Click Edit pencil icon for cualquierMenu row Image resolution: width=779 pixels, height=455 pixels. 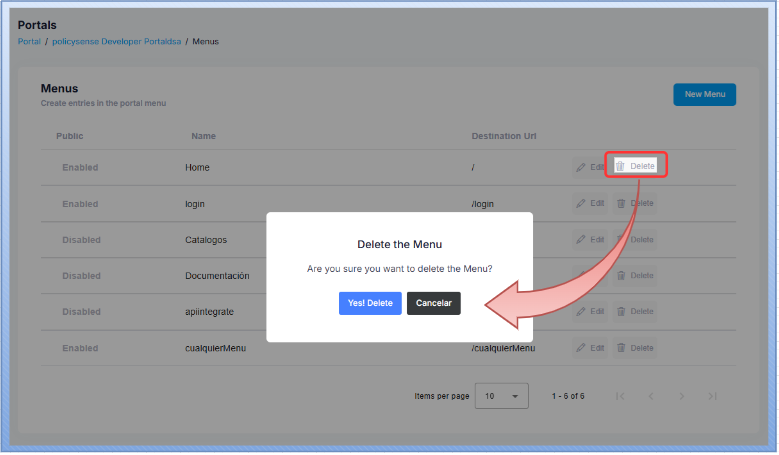(x=581, y=348)
